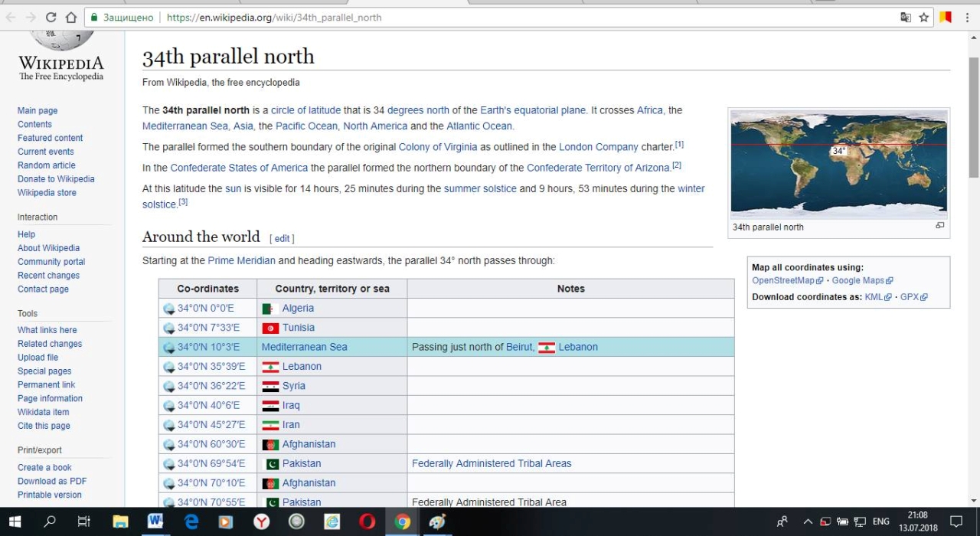Click the Wikipedia globe logo
The height and width of the screenshot is (536, 980).
(x=61, y=40)
